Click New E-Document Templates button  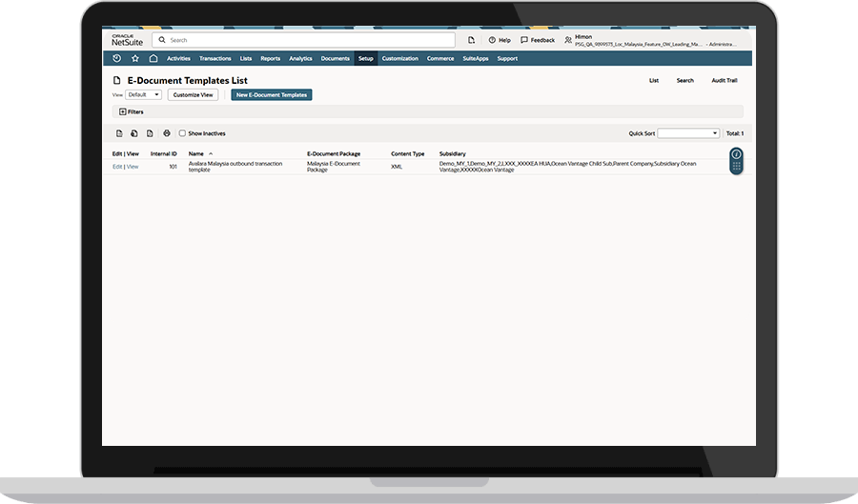point(272,94)
